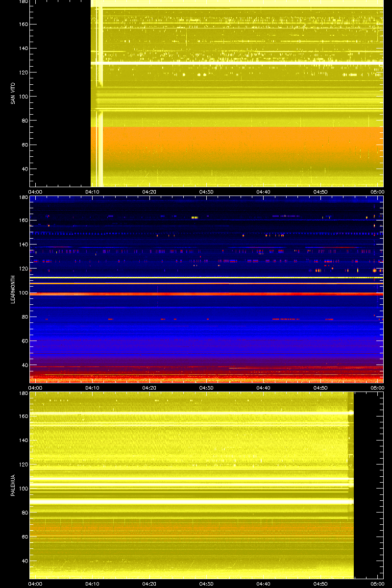
Task: Click 04:40 time label under Palehua plot
Action: point(264,584)
